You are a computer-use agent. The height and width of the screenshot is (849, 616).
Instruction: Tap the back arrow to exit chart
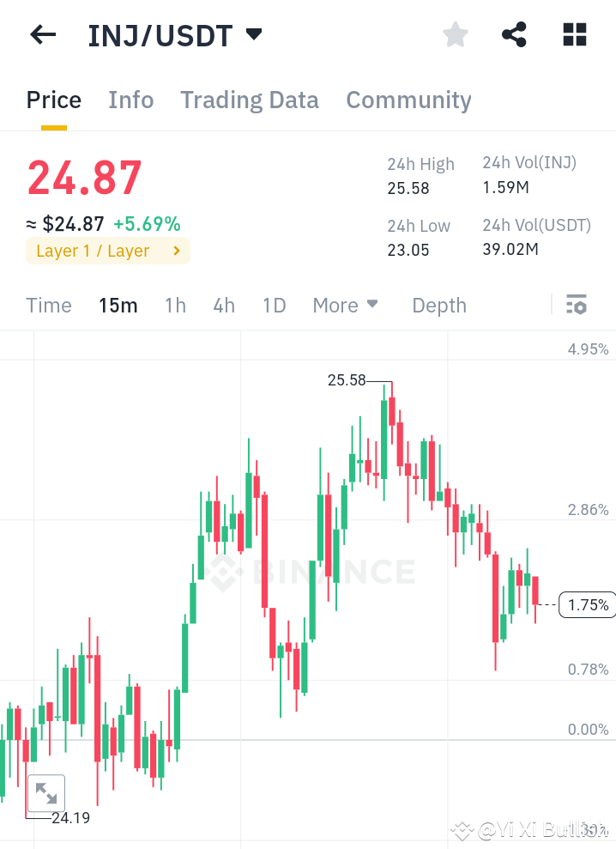42,34
